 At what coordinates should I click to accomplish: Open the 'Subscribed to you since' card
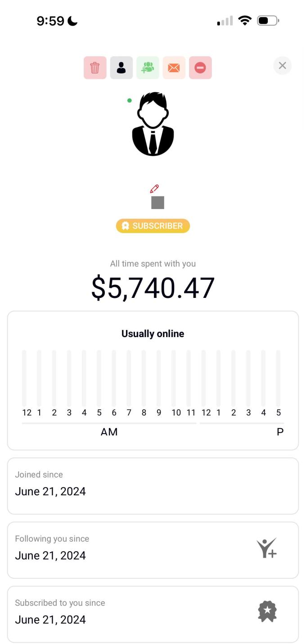pos(135,614)
